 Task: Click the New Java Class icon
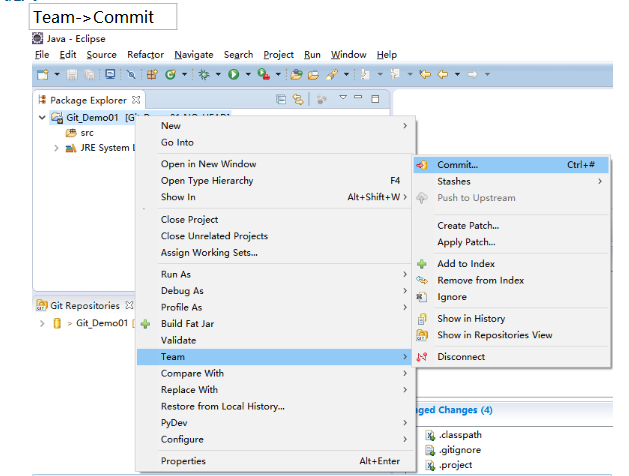point(170,75)
